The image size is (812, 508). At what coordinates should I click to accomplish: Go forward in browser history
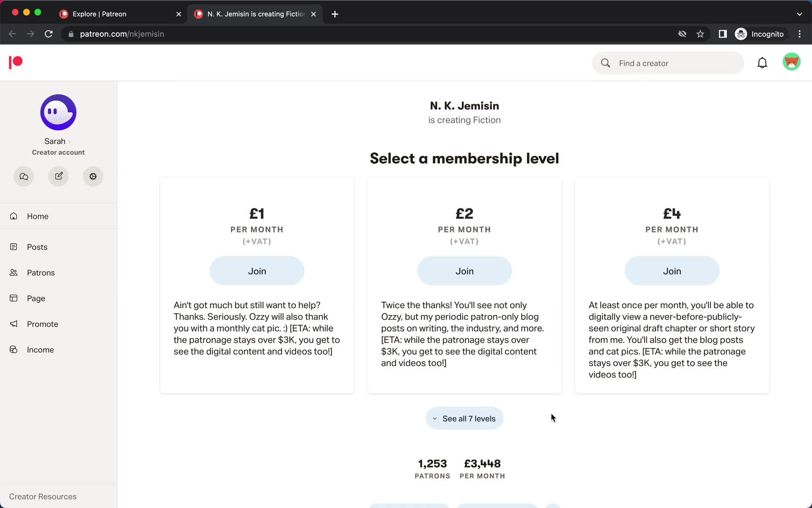[x=30, y=34]
